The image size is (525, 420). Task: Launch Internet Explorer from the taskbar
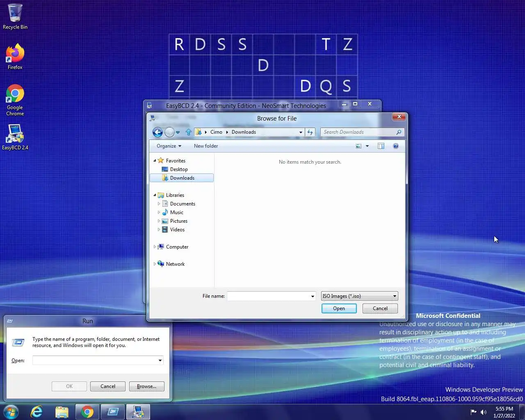pos(37,412)
